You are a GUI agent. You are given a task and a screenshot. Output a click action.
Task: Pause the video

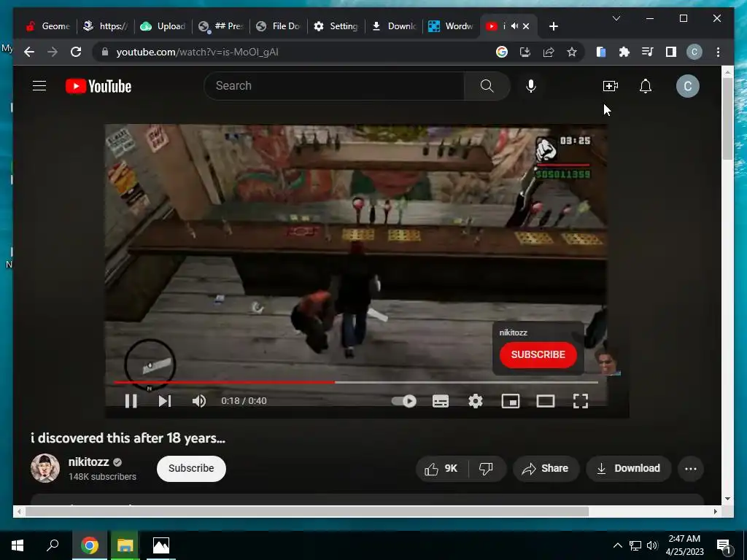(x=131, y=401)
